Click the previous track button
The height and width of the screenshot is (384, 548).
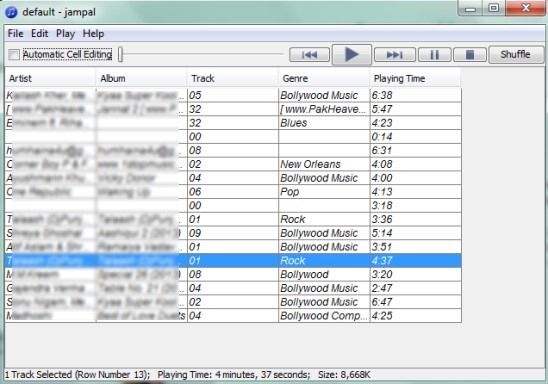pyautogui.click(x=309, y=55)
